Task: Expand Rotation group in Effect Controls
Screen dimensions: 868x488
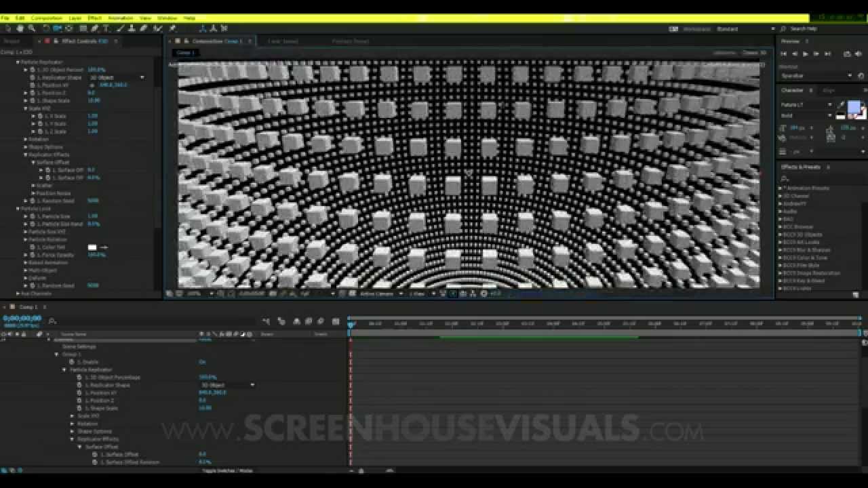Action: coord(26,139)
